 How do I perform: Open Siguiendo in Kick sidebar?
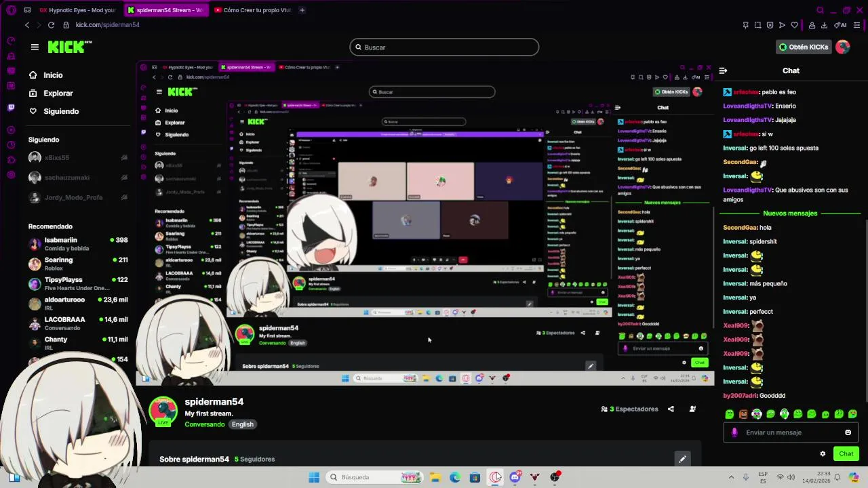[x=54, y=111]
